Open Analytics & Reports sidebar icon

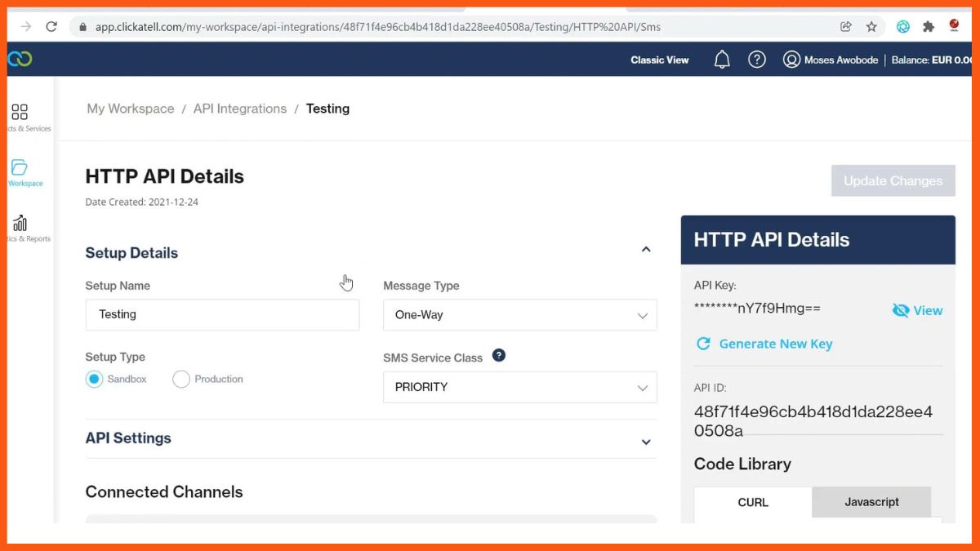[20, 224]
